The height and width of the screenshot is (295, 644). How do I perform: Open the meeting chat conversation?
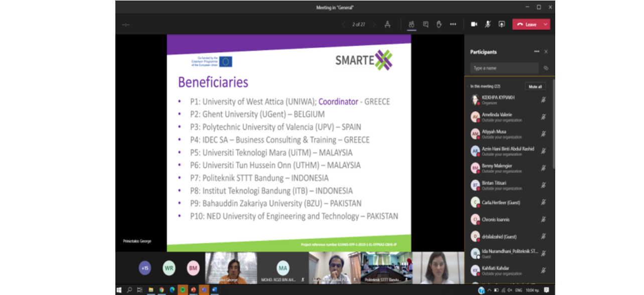coord(425,24)
